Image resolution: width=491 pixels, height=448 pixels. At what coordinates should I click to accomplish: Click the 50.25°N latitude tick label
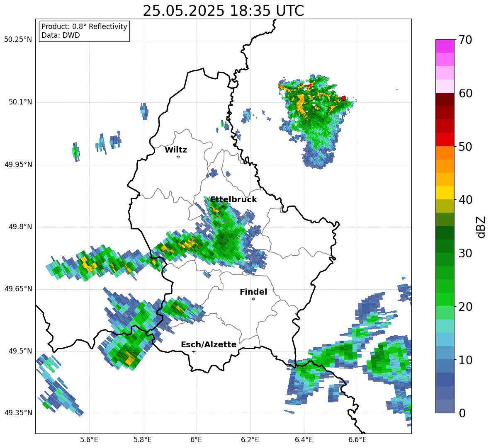click(x=18, y=40)
